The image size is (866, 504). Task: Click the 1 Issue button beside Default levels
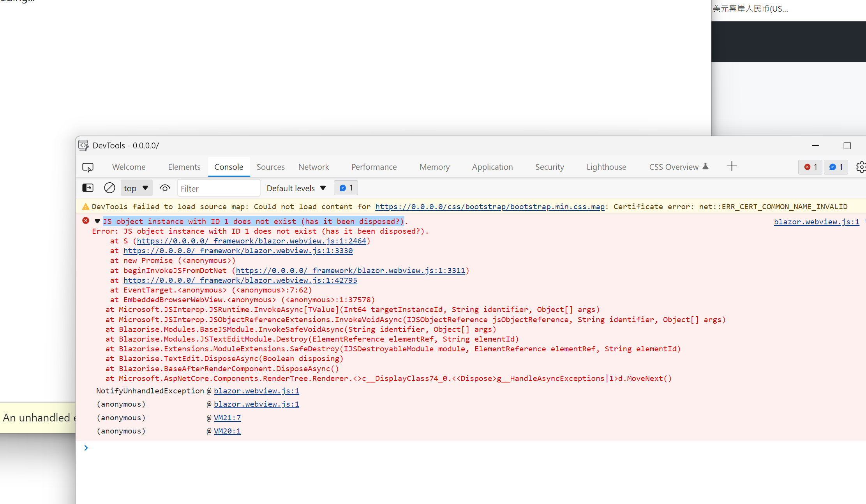pyautogui.click(x=346, y=188)
